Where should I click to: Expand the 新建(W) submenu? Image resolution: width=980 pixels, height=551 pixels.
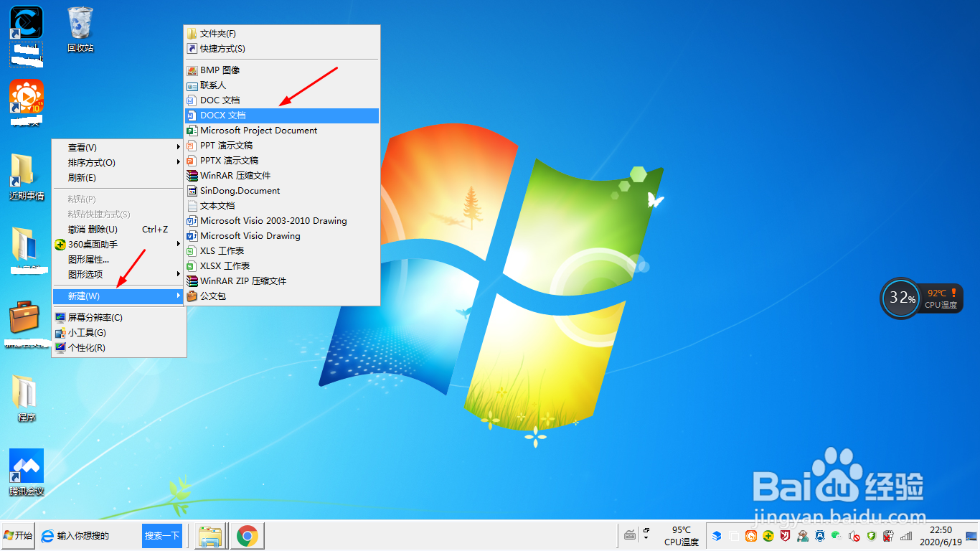pos(118,296)
